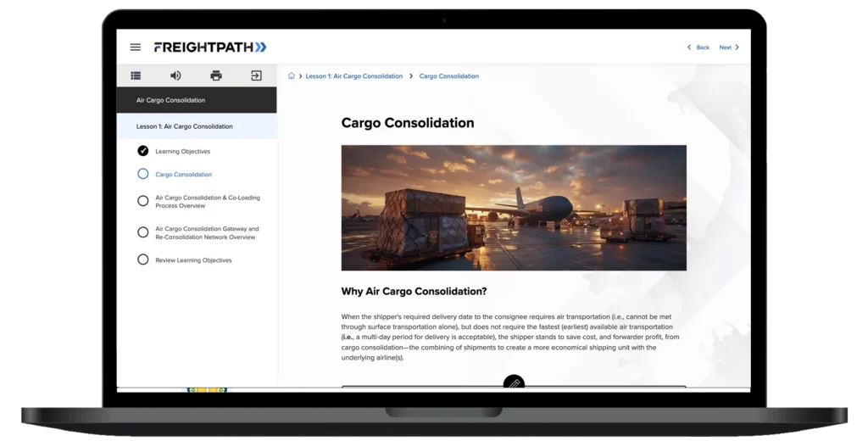The height and width of the screenshot is (441, 868).
Task: Click the chevron after Lesson 1 breadcrumb
Action: 411,76
